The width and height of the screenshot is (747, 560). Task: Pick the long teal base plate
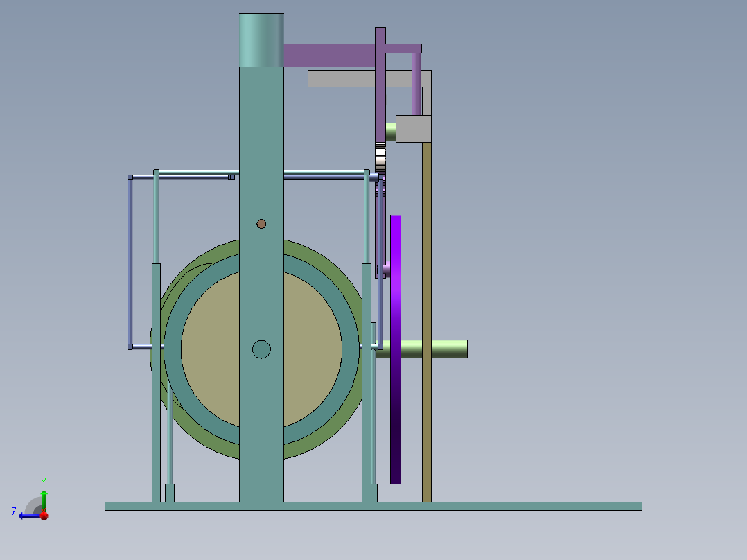point(373,506)
